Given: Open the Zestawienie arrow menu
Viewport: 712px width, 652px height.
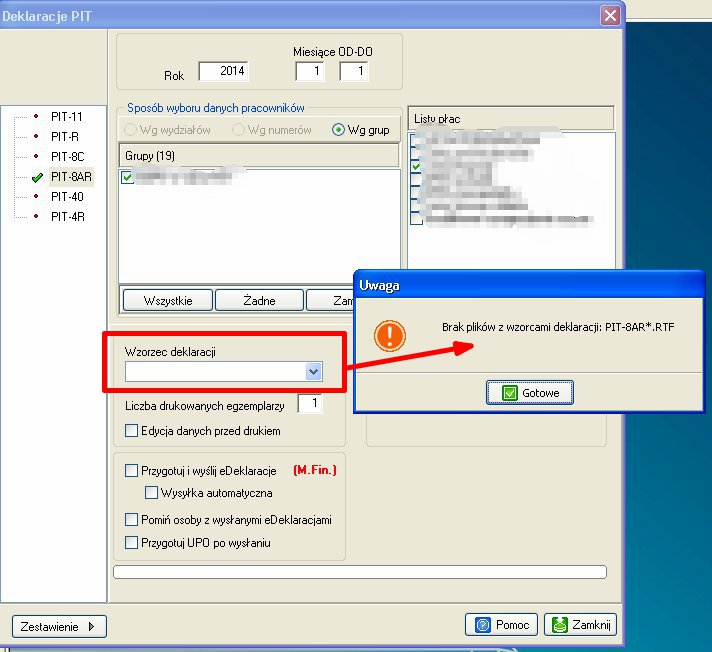Looking at the screenshot, I should click(59, 627).
